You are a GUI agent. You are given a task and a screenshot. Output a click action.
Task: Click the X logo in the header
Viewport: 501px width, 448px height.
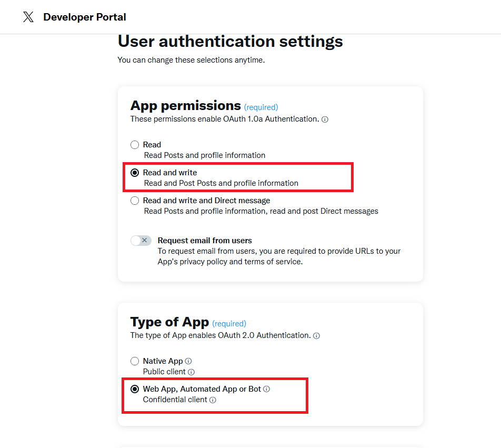click(28, 17)
